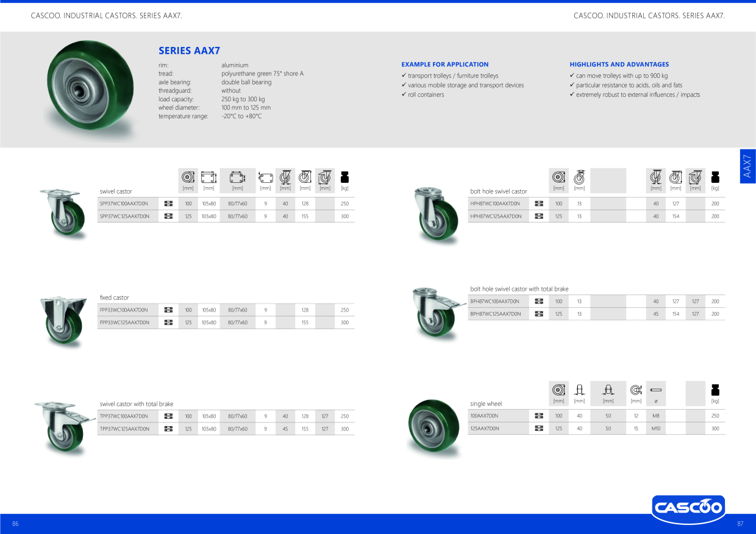Click the kg weight icon above swivel castor table
This screenshot has width=756, height=534.
pos(345,177)
